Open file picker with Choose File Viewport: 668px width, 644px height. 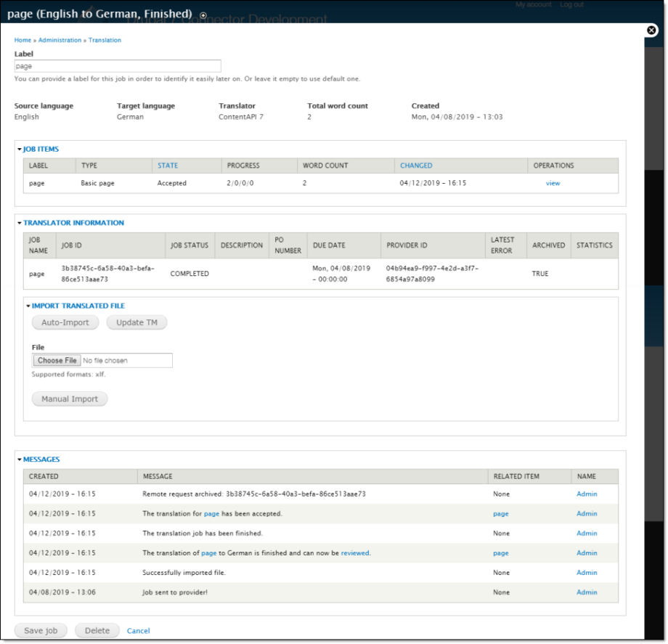[57, 360]
